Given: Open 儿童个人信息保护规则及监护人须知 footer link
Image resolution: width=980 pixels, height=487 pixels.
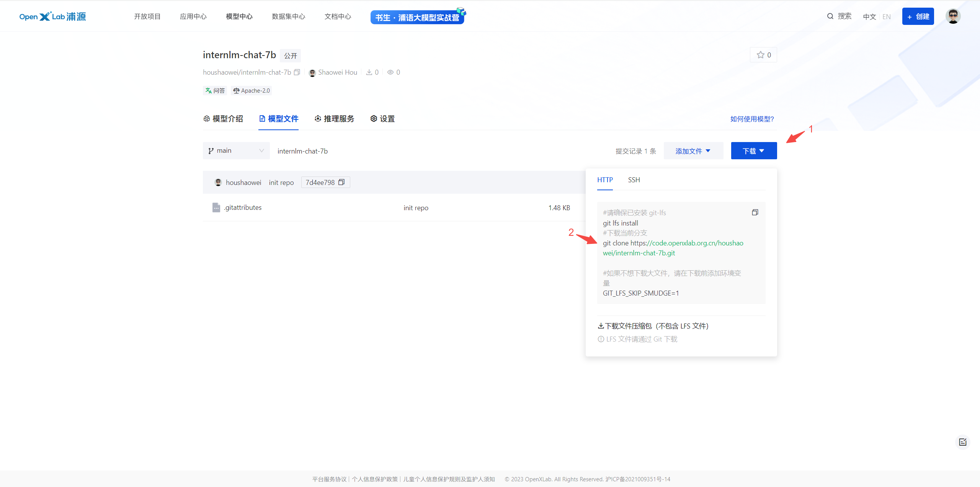Looking at the screenshot, I should (x=449, y=479).
